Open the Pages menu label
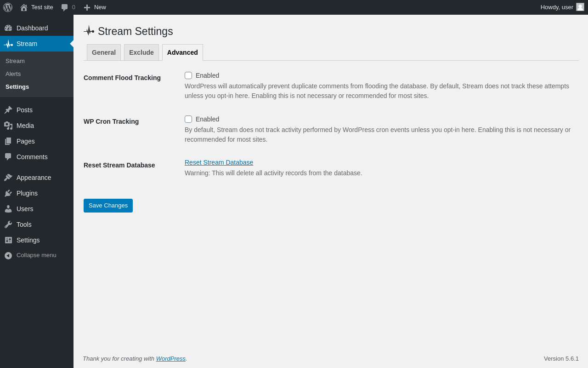The image size is (588, 368). (26, 141)
